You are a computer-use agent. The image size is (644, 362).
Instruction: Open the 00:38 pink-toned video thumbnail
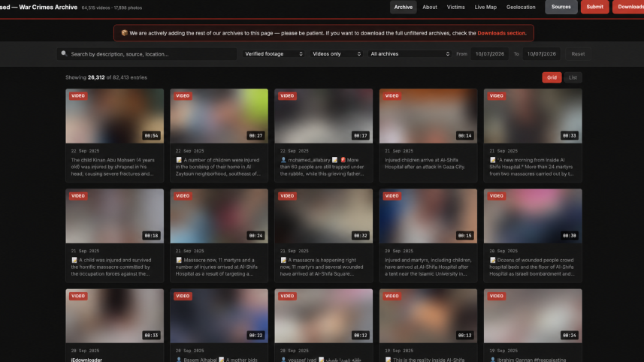click(x=533, y=216)
